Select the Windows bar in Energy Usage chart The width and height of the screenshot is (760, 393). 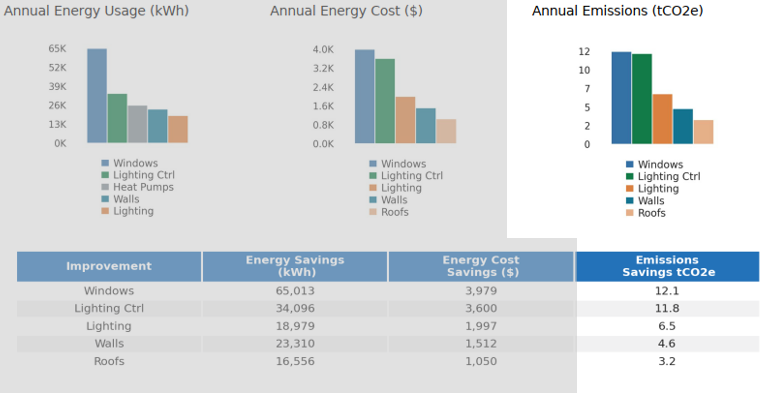tap(97, 95)
